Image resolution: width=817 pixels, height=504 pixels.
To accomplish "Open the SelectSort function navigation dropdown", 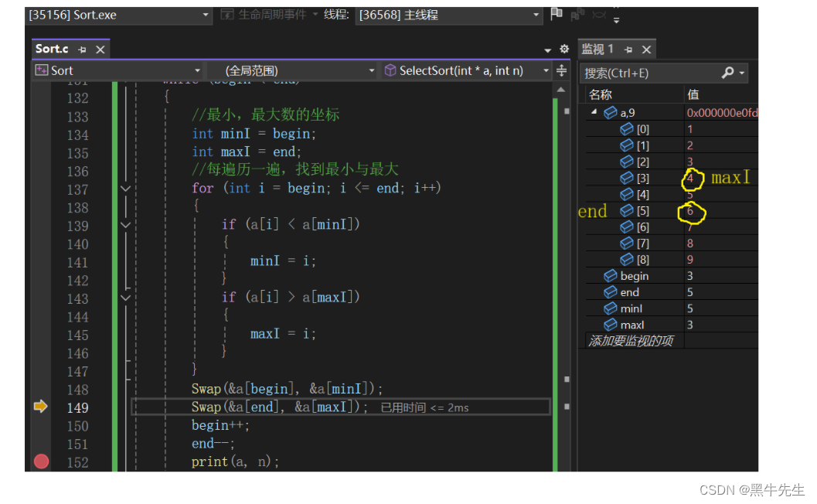I will coord(467,70).
